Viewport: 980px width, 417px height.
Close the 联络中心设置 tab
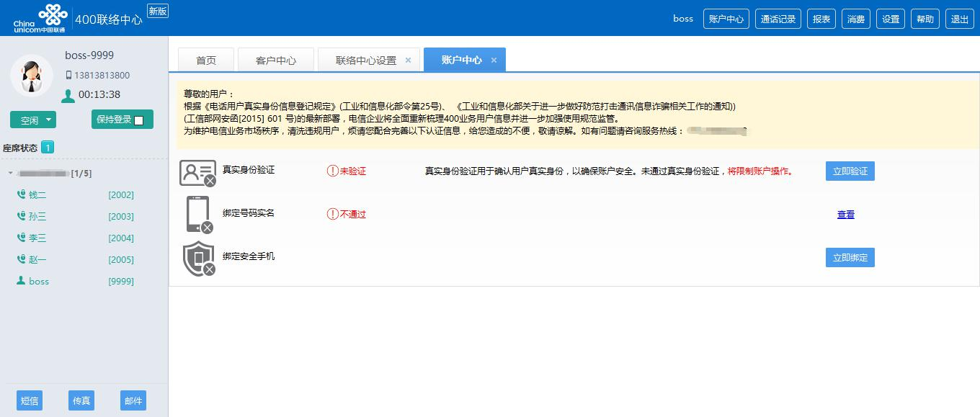click(408, 60)
